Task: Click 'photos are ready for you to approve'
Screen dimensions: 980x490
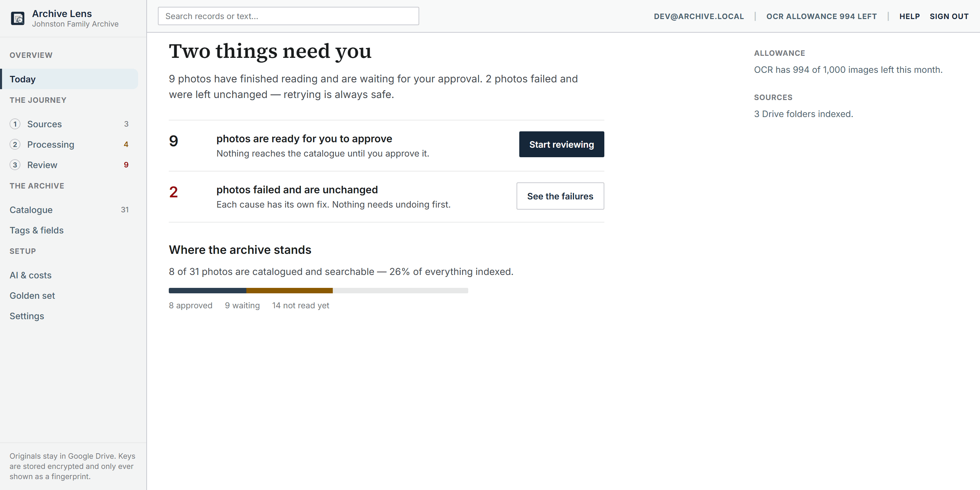Action: 304,139
